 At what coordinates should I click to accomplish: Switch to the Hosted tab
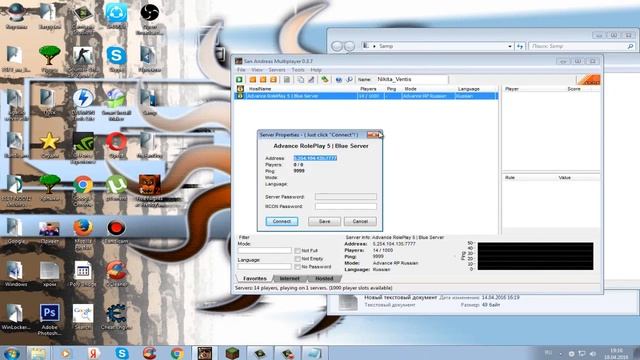324,278
